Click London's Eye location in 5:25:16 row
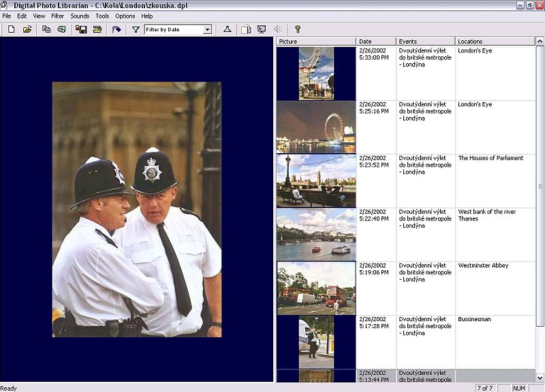The image size is (545, 392). point(475,105)
